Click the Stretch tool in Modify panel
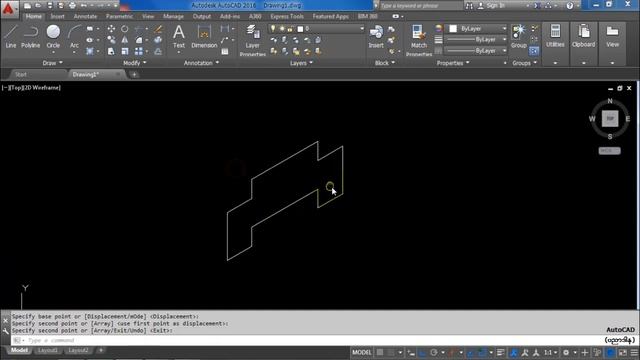640x360 pixels. pyautogui.click(x=111, y=51)
